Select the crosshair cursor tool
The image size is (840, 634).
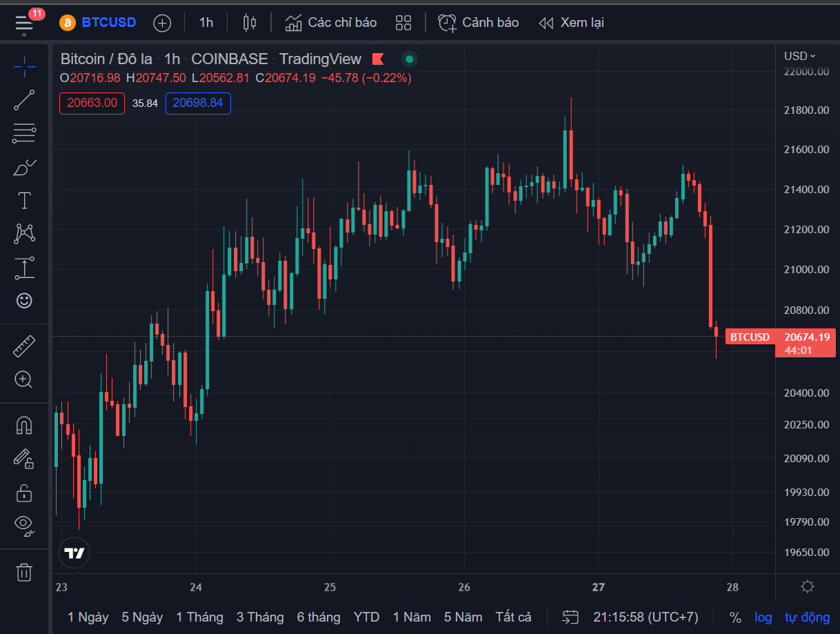click(24, 67)
